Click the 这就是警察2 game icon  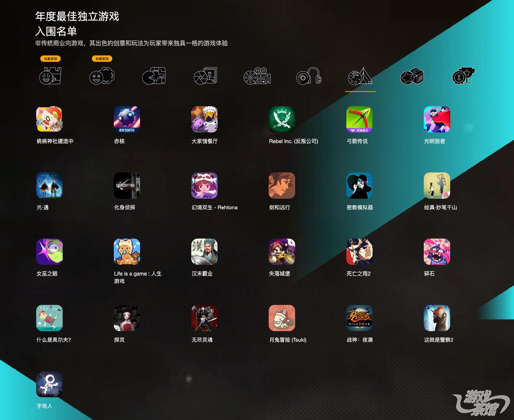click(x=437, y=318)
